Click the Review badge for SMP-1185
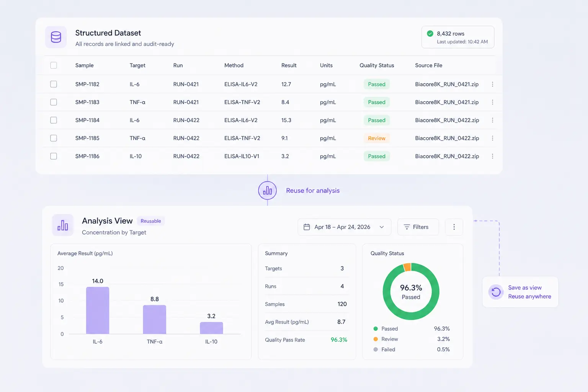 point(377,138)
